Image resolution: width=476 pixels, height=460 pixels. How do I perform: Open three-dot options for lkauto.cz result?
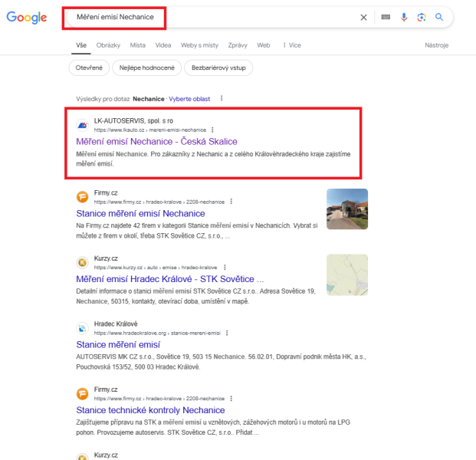point(212,130)
